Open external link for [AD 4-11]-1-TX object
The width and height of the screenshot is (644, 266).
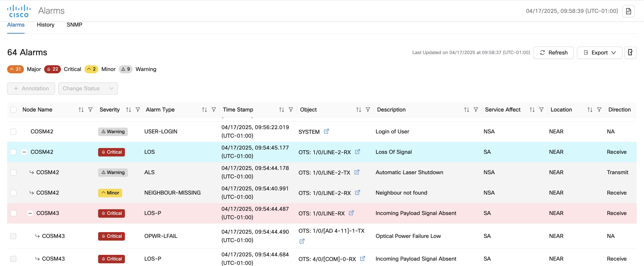(302, 241)
